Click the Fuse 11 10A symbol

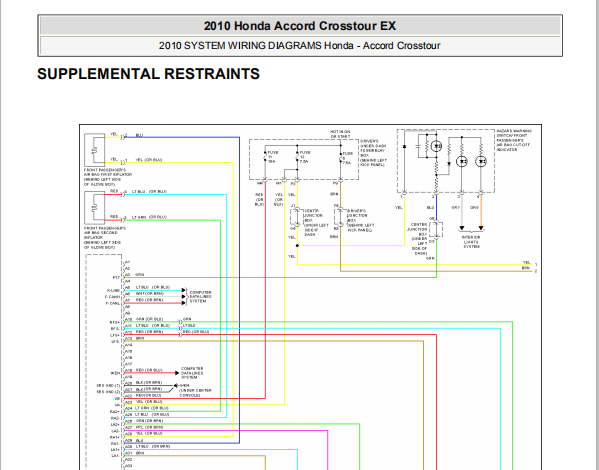coord(265,157)
